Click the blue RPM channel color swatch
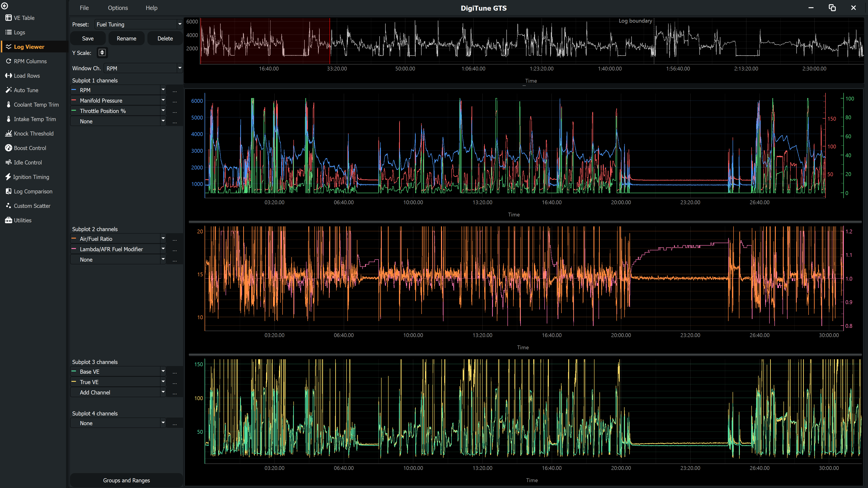Image resolution: width=868 pixels, height=488 pixels. tap(74, 90)
